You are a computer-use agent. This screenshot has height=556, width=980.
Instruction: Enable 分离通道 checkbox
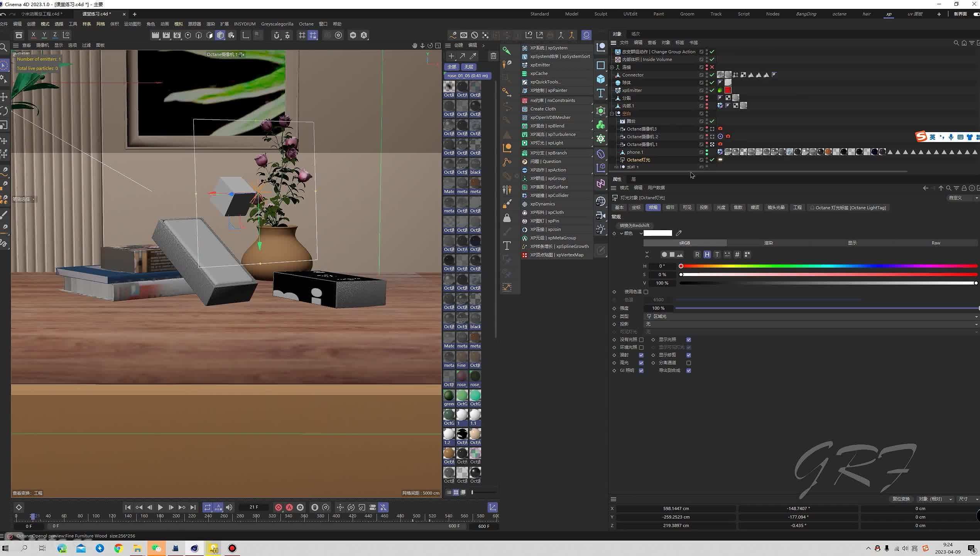click(x=689, y=363)
